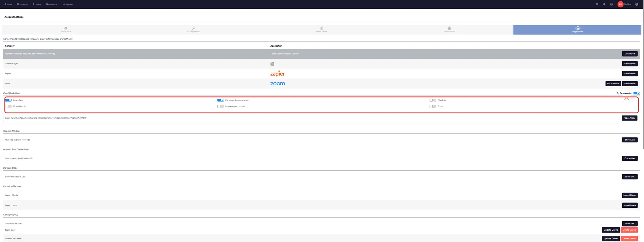This screenshot has height=242, width=644.
Task: Click the Stripe Express Account Connect text
Action: [285, 54]
